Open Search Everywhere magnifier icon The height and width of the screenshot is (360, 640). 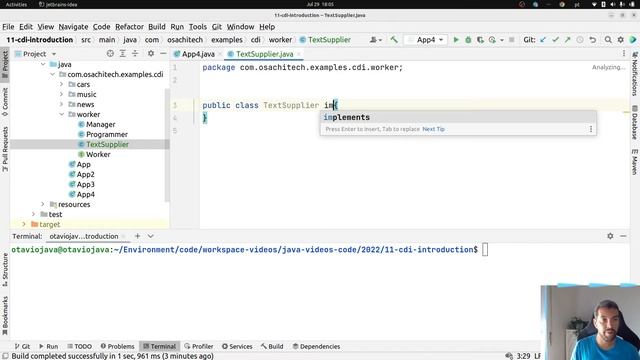point(608,40)
